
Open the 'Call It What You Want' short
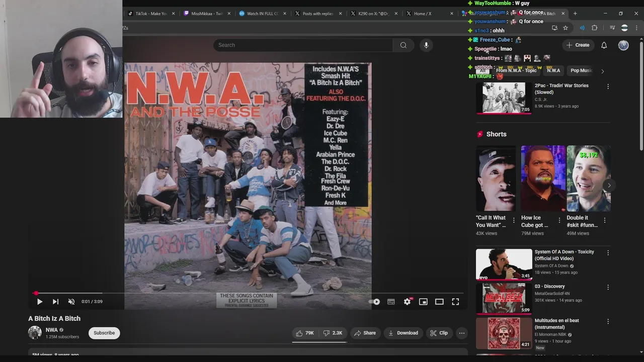[496, 178]
